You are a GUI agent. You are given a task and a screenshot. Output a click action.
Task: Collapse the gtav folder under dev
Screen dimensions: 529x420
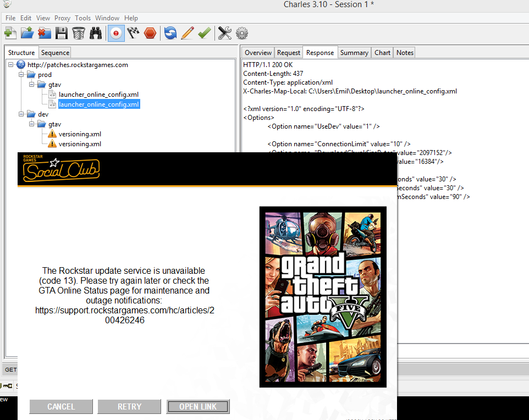32,124
